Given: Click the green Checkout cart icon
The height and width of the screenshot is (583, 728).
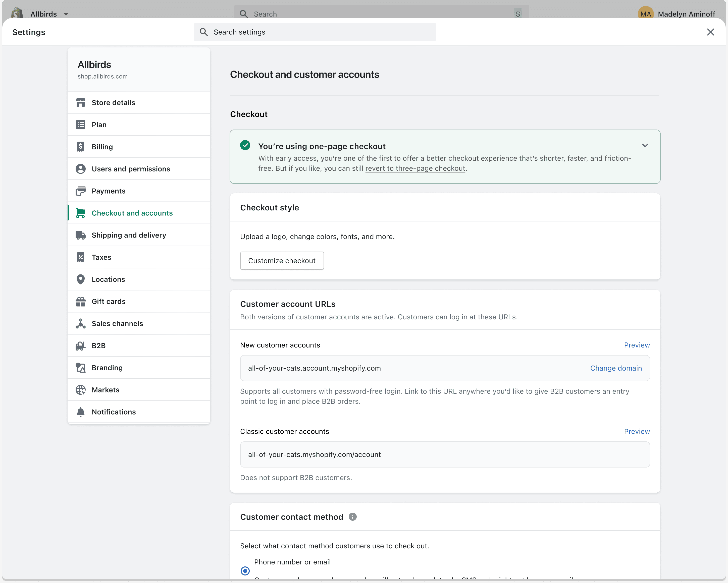Looking at the screenshot, I should 80,213.
